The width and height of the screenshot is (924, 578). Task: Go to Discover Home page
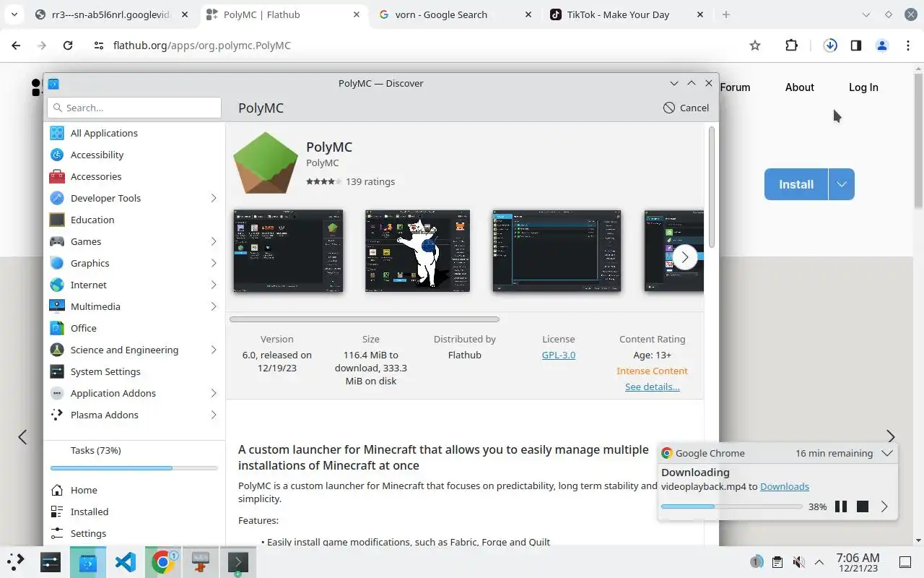pos(134,490)
